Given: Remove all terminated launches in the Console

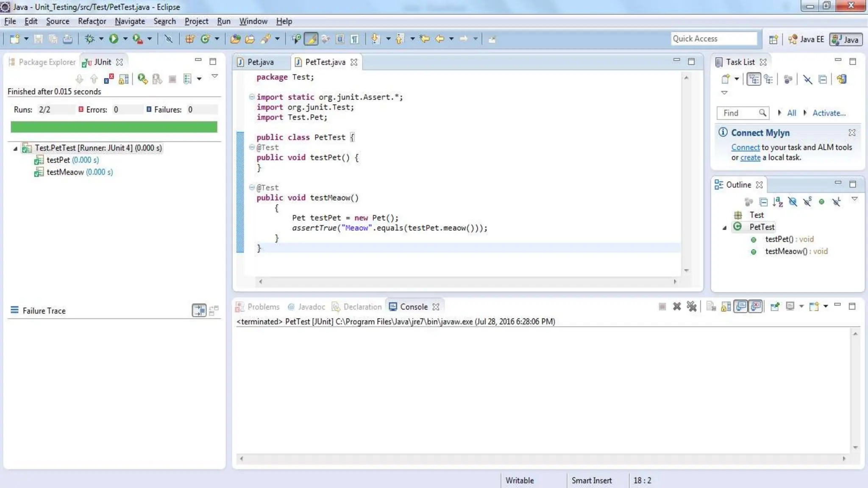Looking at the screenshot, I should coord(692,306).
